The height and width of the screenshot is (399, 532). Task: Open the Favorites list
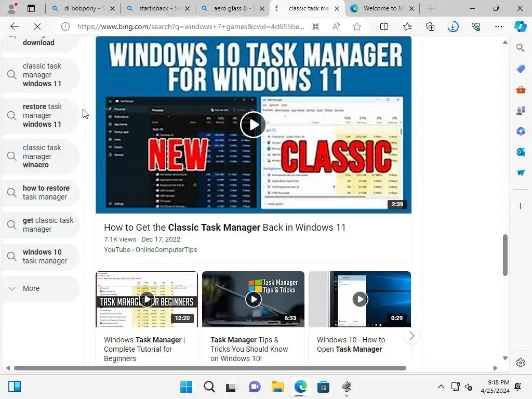[x=407, y=26]
